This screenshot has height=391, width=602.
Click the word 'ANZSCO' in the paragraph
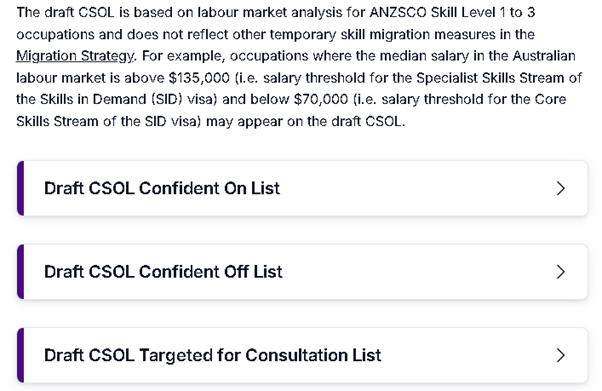(x=398, y=13)
